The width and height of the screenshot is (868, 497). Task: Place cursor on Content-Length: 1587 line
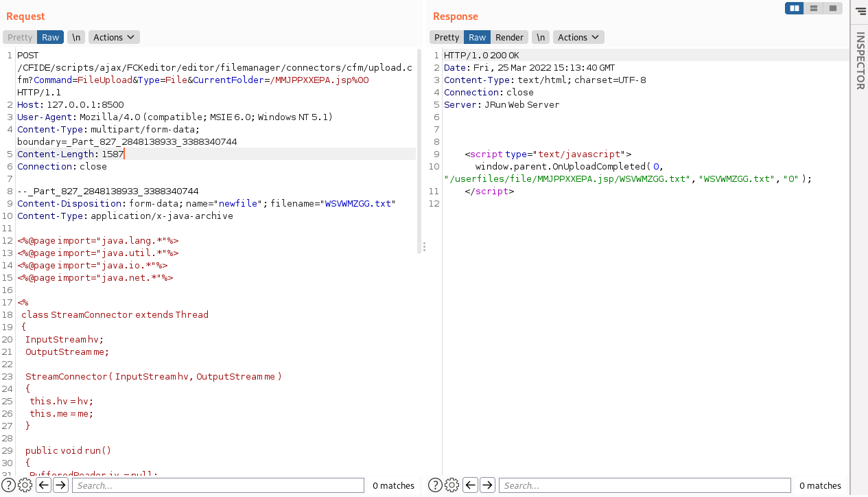point(71,154)
